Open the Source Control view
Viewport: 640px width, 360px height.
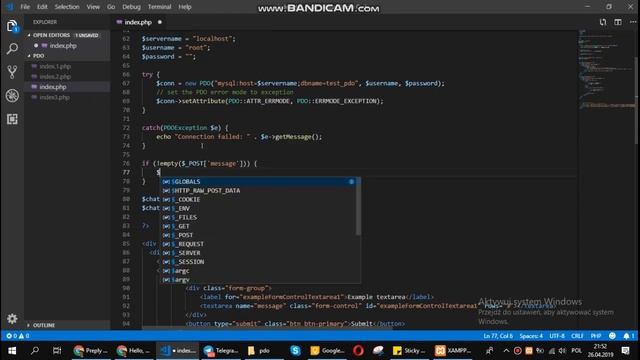12,72
